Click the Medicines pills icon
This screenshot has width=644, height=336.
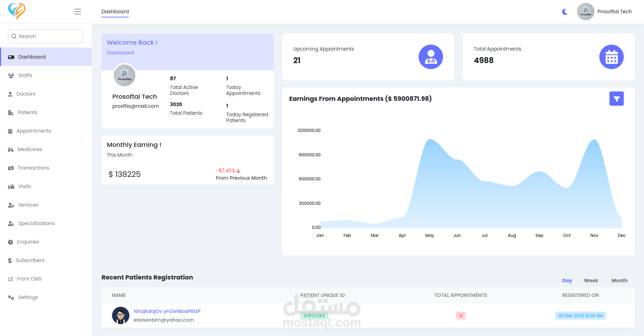pyautogui.click(x=11, y=149)
